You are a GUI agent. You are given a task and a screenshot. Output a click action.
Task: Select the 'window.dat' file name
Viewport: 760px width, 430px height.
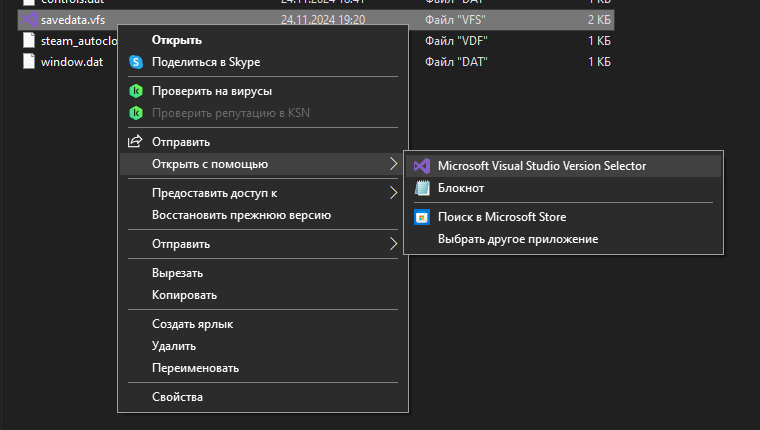[72, 62]
